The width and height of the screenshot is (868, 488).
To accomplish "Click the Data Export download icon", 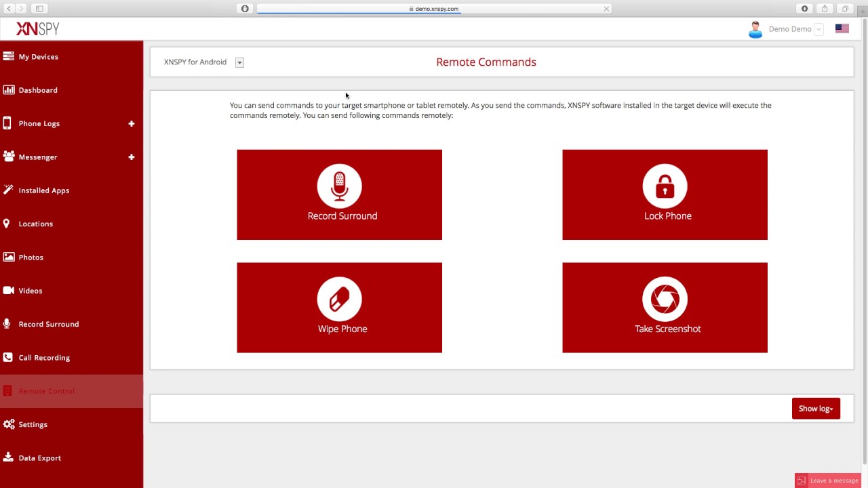I will (7, 457).
